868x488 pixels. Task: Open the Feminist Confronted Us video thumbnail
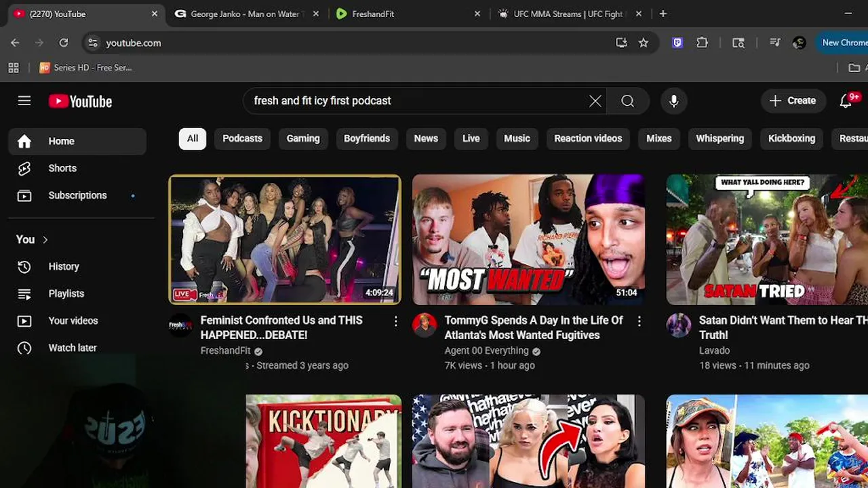pos(285,239)
